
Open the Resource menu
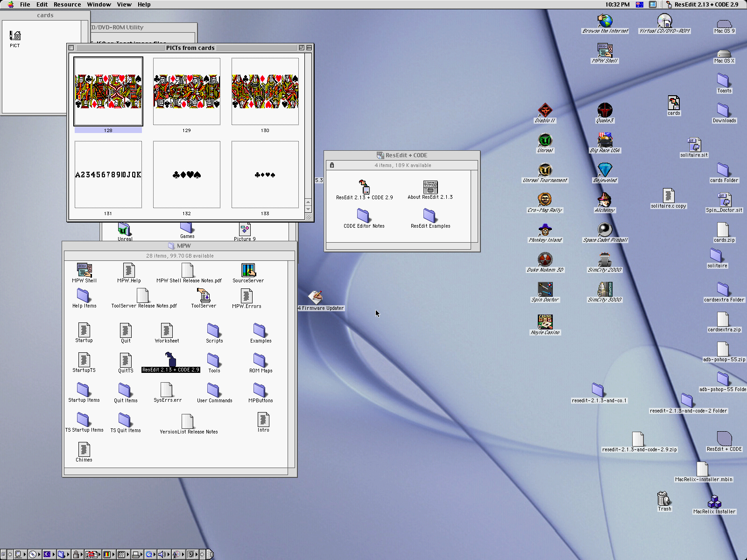pos(67,5)
